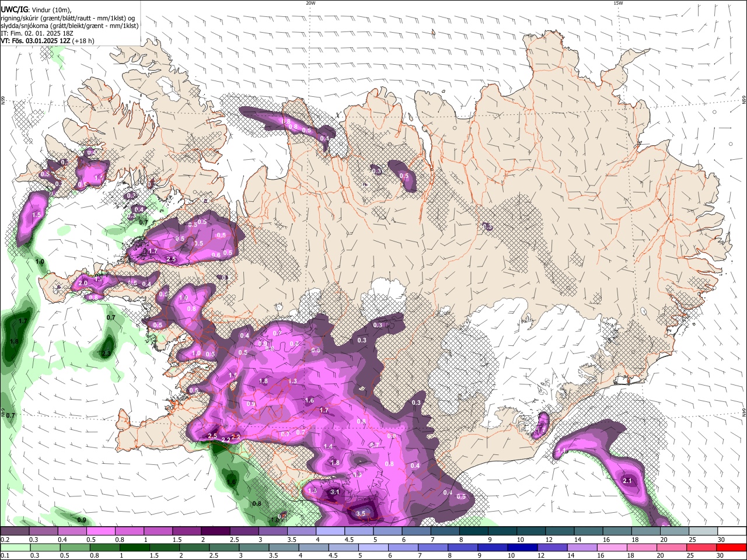The width and height of the screenshot is (747, 560).
Task: Click the '2.0' value on Snæfellsnes peninsula
Action: pos(82,283)
